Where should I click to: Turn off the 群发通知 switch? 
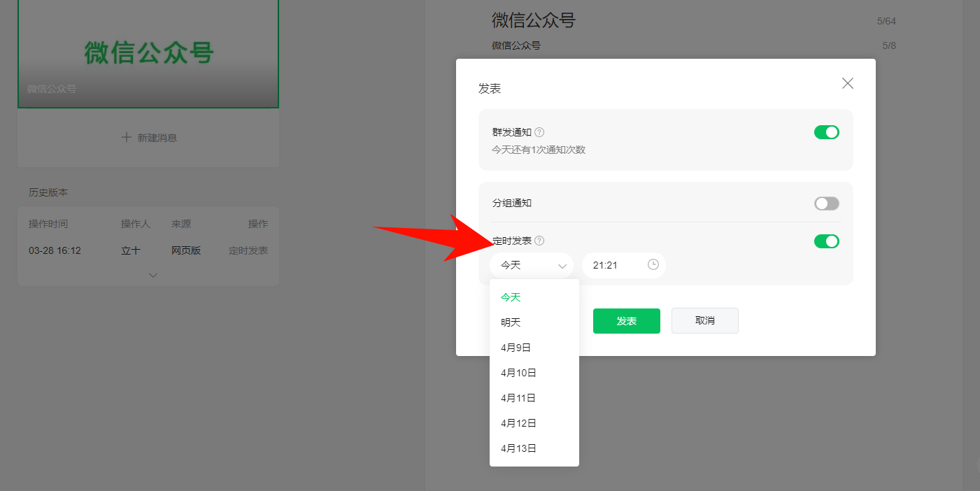click(x=827, y=132)
